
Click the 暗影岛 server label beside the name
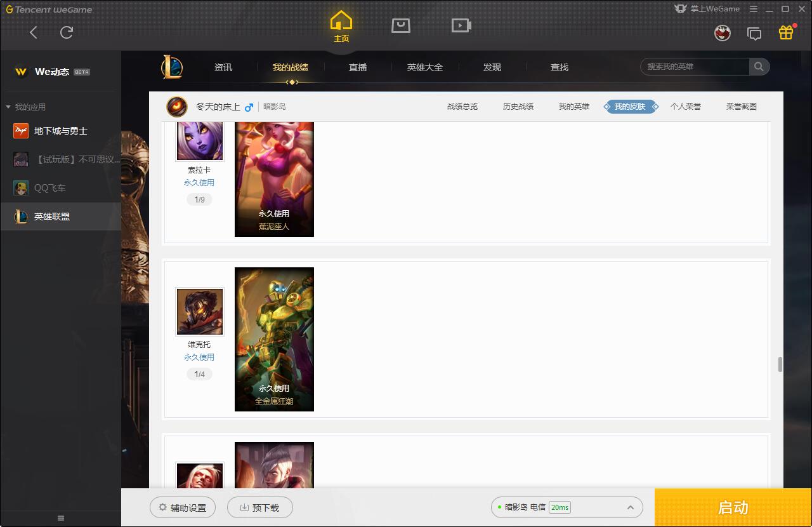coord(275,107)
